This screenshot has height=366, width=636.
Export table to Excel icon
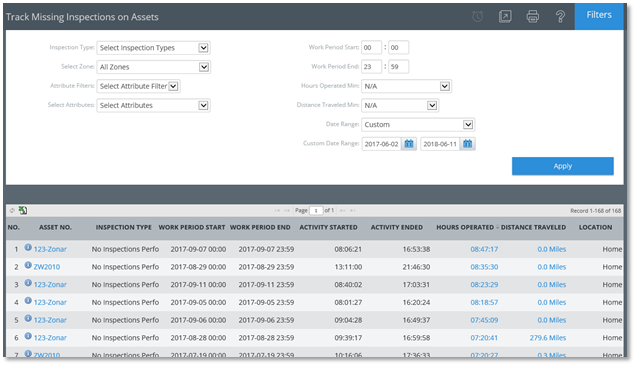click(x=23, y=210)
